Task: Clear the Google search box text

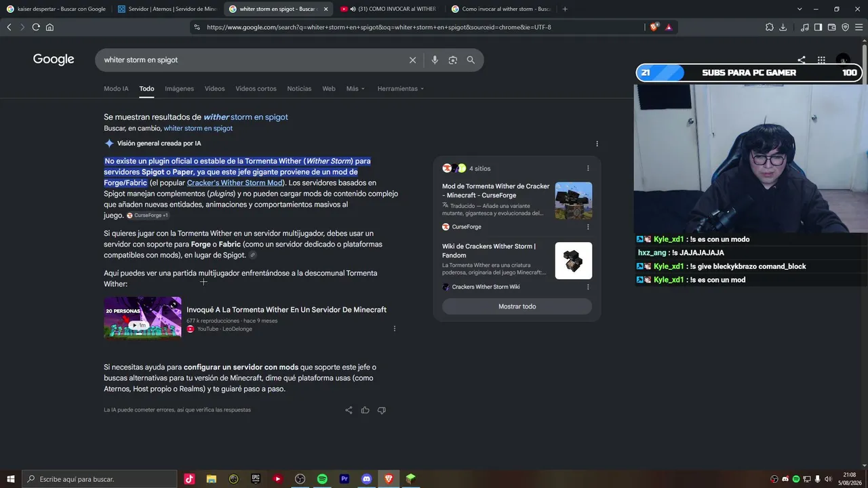Action: (412, 60)
